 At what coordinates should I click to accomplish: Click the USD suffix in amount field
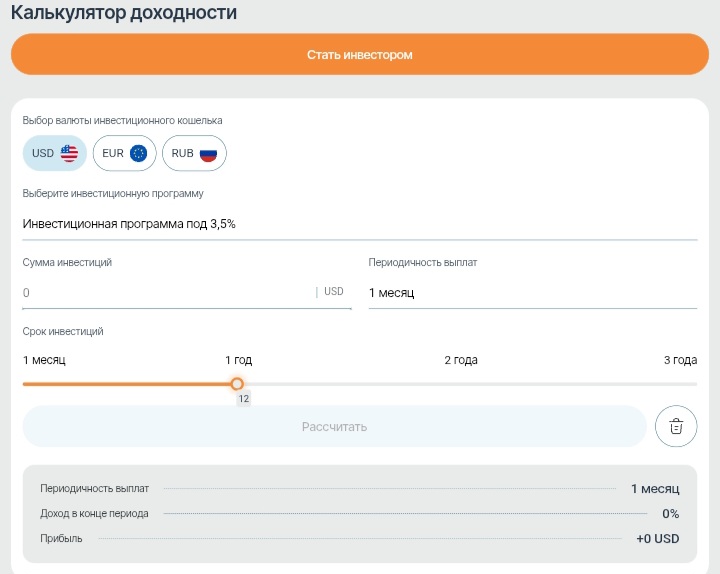tap(333, 292)
